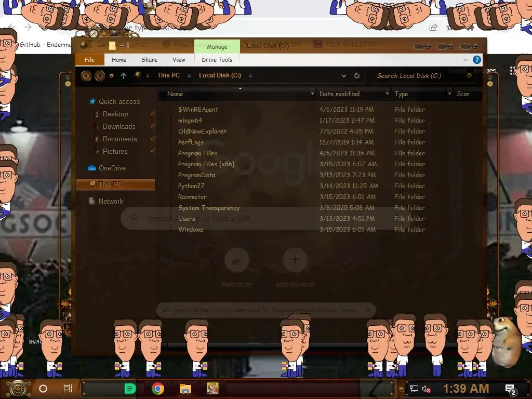Image resolution: width=532 pixels, height=399 pixels.
Task: Go back with the Explorer back arrow
Action: pyautogui.click(x=86, y=75)
